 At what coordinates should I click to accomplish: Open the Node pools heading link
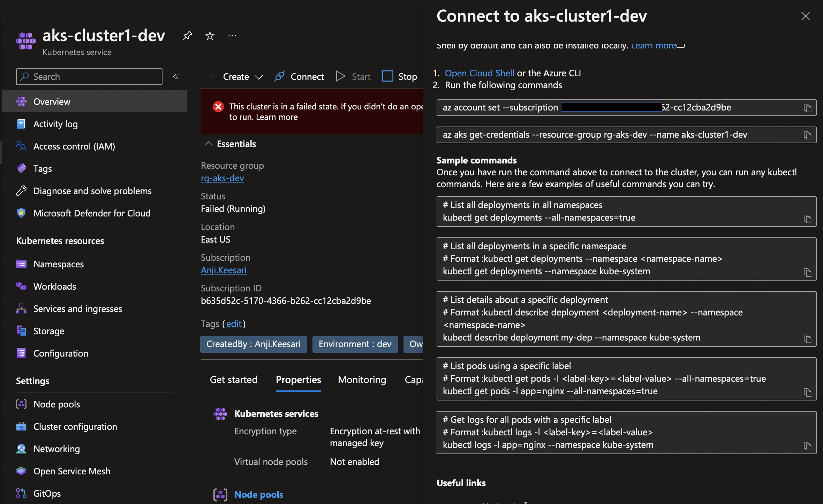point(259,494)
